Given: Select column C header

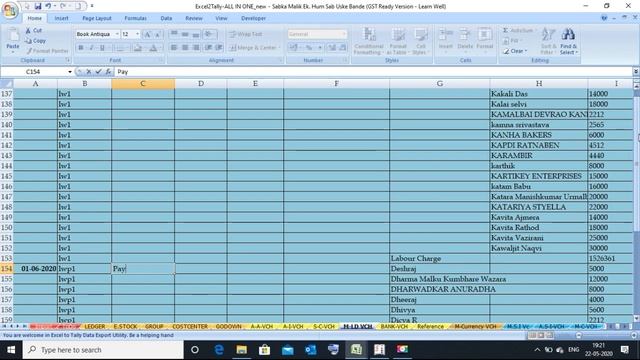Looking at the screenshot, I should tap(143, 84).
